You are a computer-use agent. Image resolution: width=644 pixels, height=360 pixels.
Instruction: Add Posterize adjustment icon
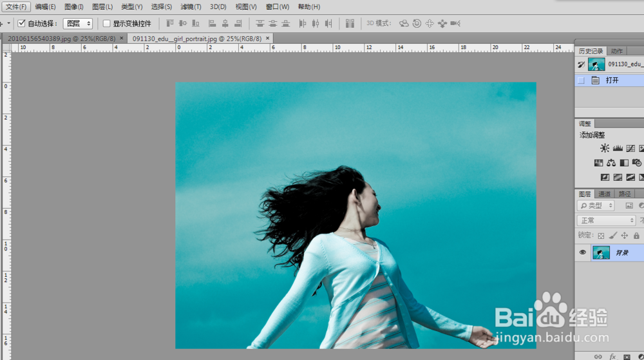618,177
